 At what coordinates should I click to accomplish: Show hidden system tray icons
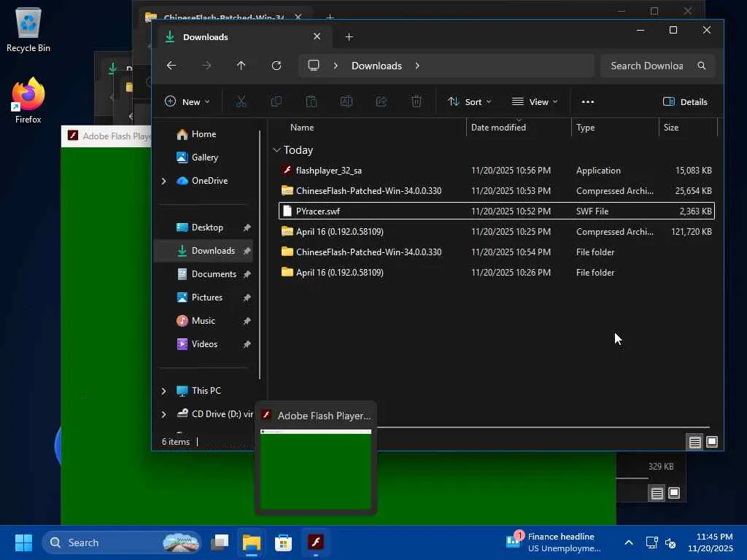click(x=629, y=542)
